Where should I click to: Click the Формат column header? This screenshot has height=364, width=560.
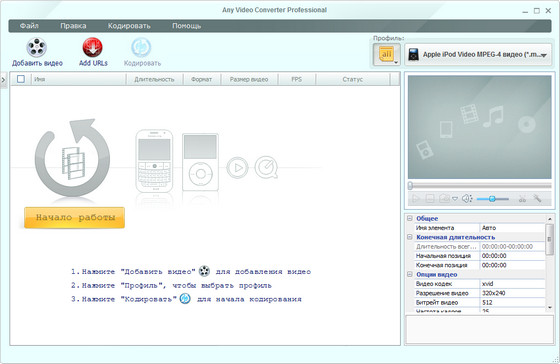(202, 79)
